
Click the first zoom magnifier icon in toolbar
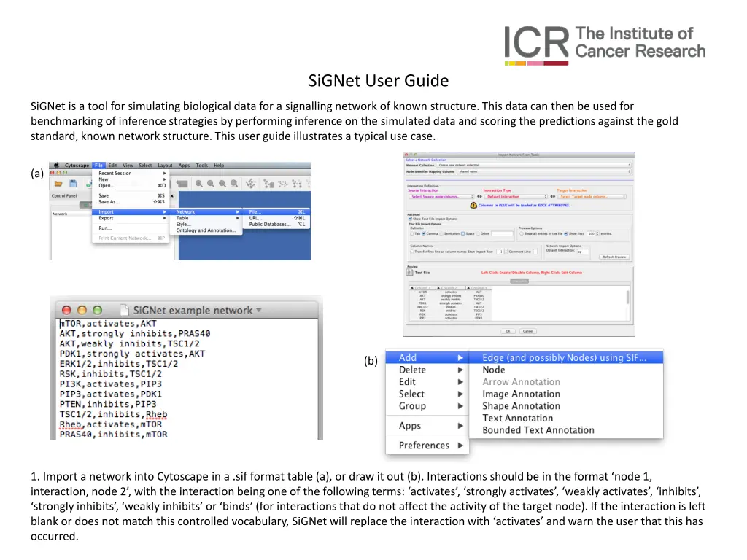[x=198, y=184]
